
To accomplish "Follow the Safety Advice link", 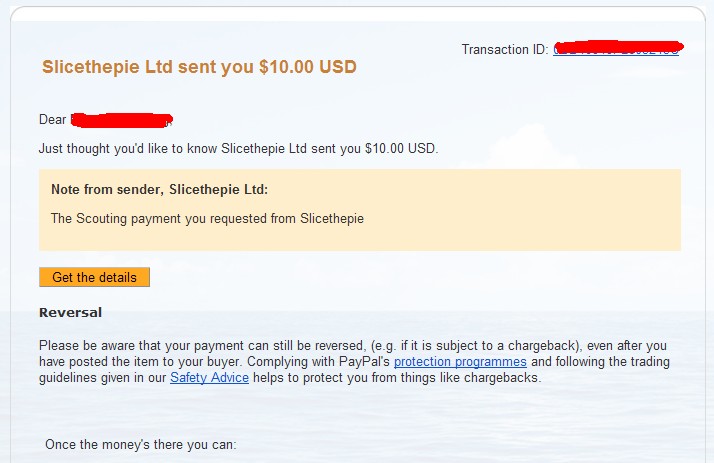I will pyautogui.click(x=209, y=377).
